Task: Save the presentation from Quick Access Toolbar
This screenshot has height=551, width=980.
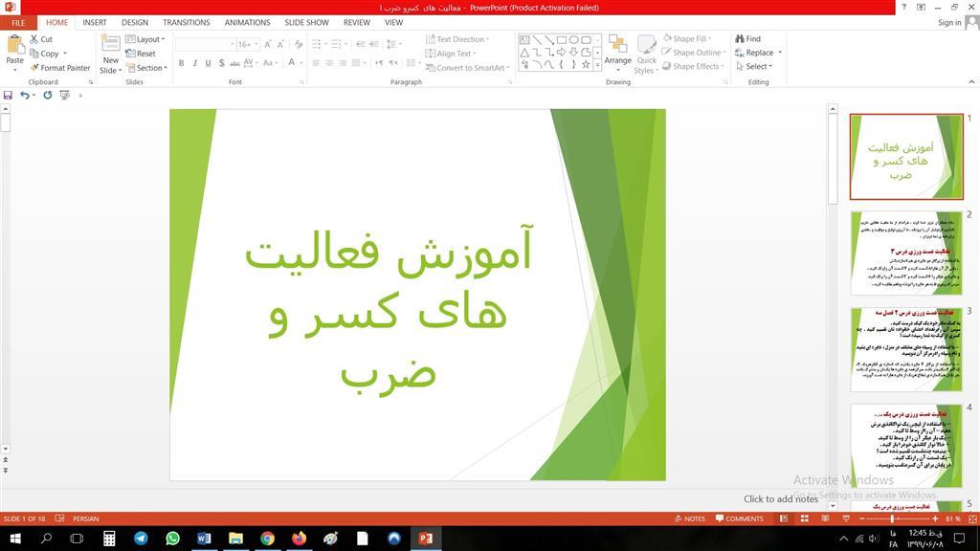Action: [9, 96]
